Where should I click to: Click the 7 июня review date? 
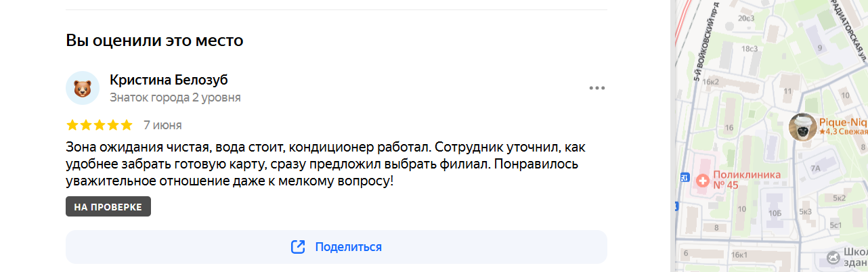point(162,125)
